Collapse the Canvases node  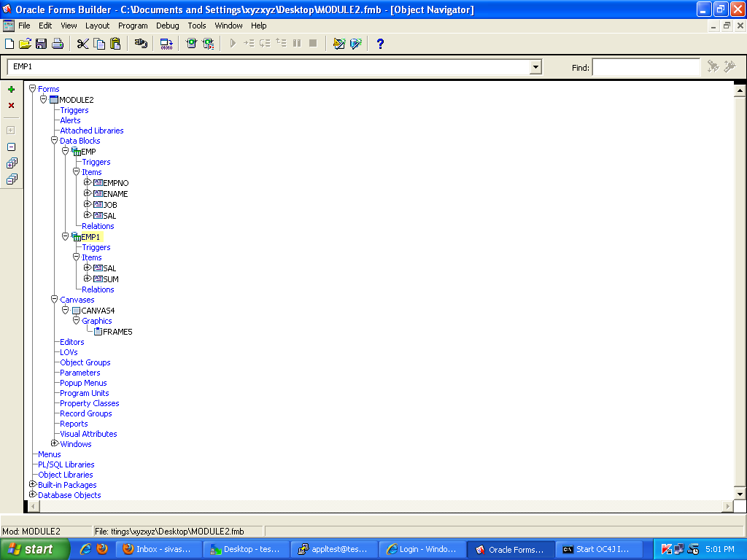pyautogui.click(x=54, y=299)
